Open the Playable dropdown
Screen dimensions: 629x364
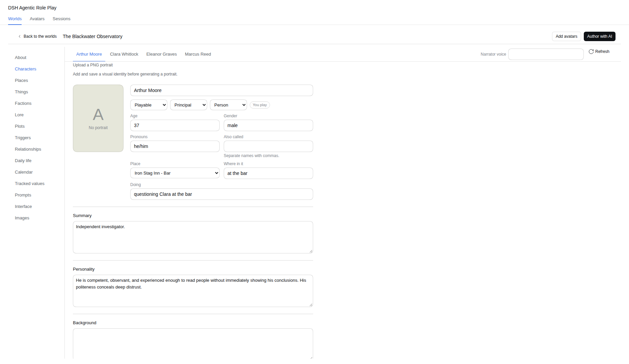pyautogui.click(x=149, y=105)
